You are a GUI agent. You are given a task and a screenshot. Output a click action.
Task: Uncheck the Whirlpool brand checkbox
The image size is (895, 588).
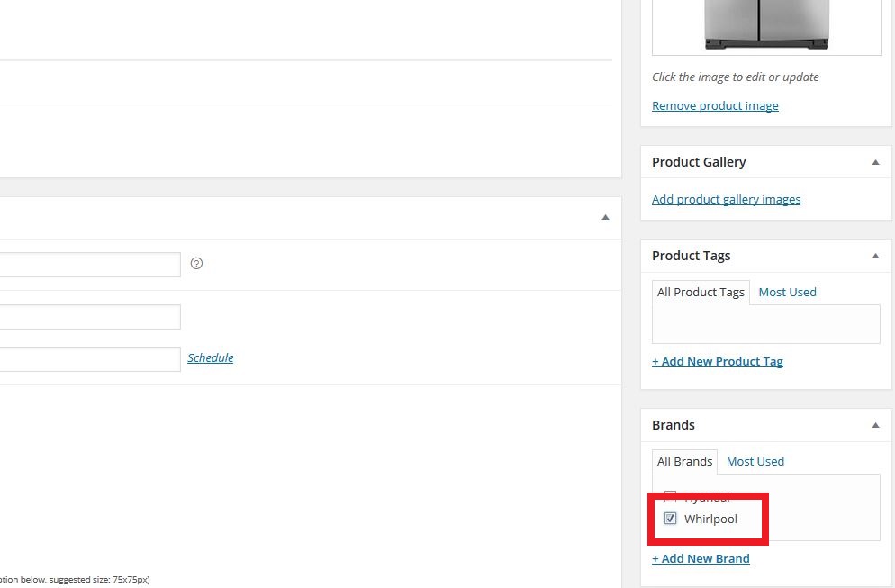670,519
